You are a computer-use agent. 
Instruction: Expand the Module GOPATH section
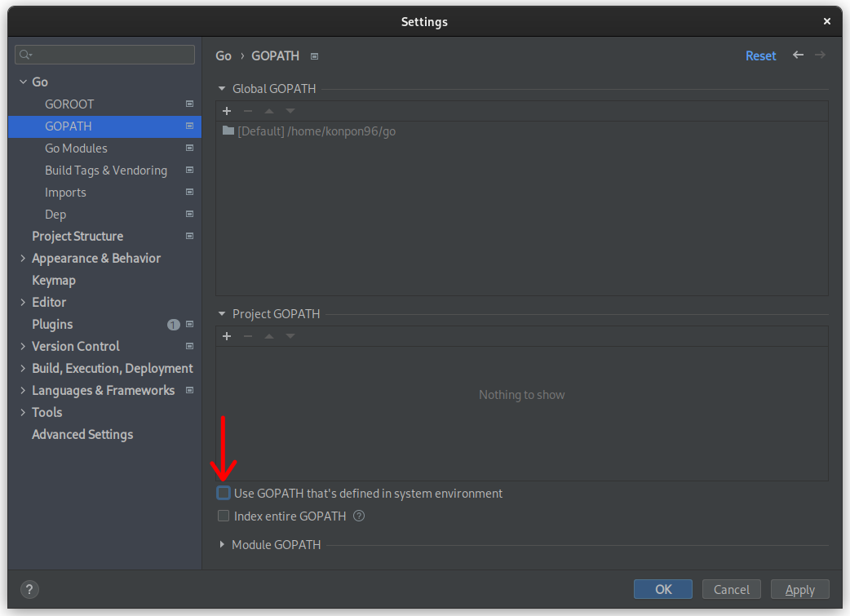point(222,544)
